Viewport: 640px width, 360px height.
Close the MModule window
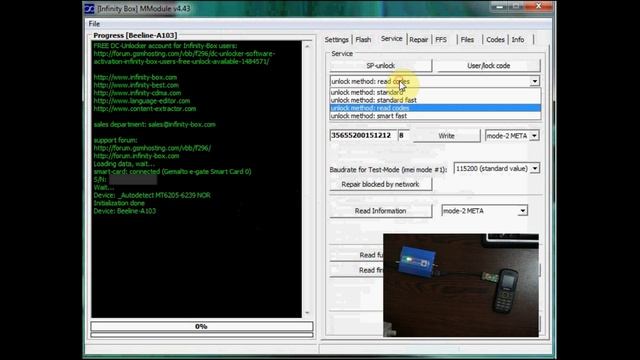(539, 6)
